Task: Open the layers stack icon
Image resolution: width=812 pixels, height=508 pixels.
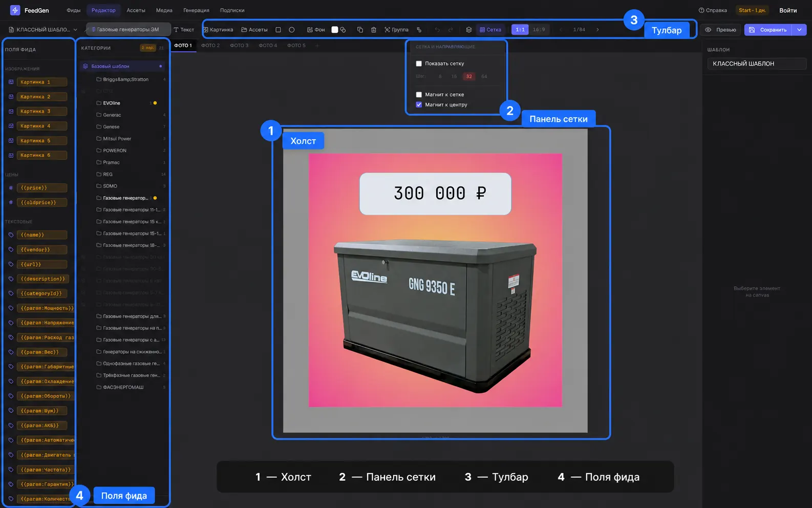Action: click(468, 30)
